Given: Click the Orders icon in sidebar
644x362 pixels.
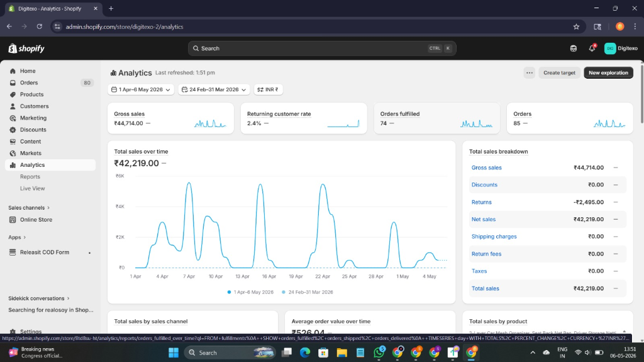Looking at the screenshot, I should [x=13, y=82].
